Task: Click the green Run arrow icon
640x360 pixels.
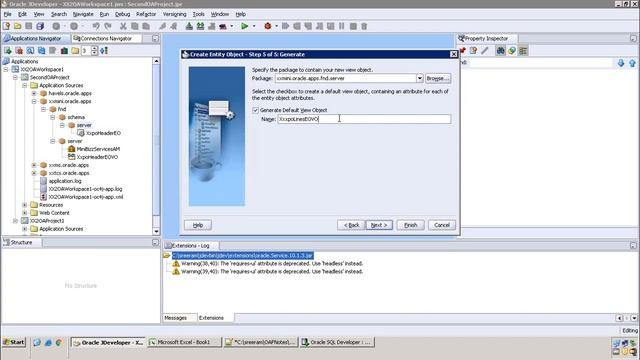Action: tap(244, 26)
